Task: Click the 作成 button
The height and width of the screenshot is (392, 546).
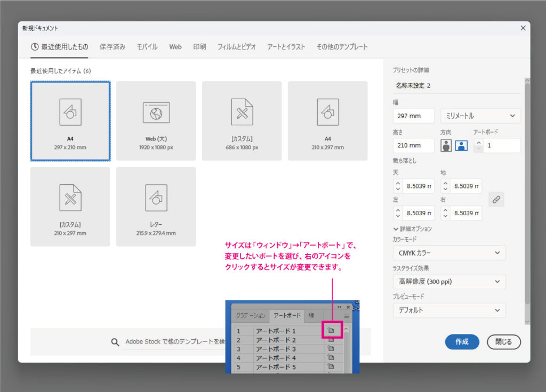Action: tap(462, 342)
